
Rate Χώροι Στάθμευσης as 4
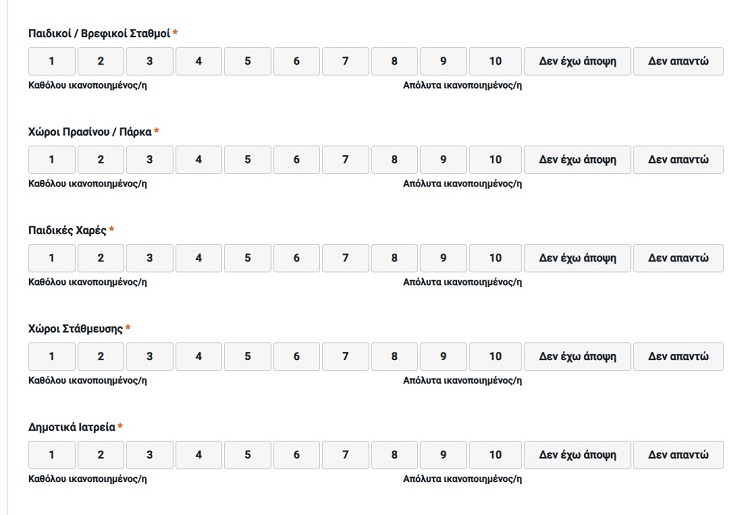pos(199,356)
